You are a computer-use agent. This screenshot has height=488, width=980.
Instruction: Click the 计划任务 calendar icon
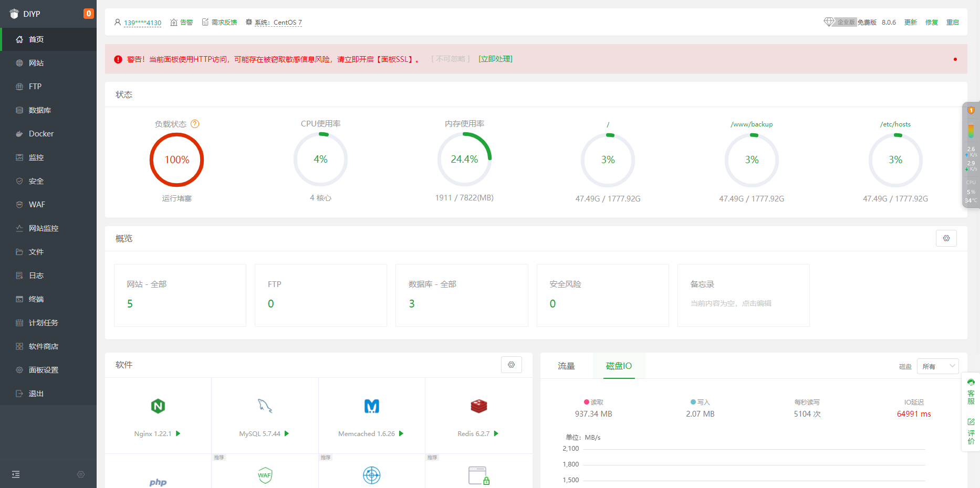19,323
